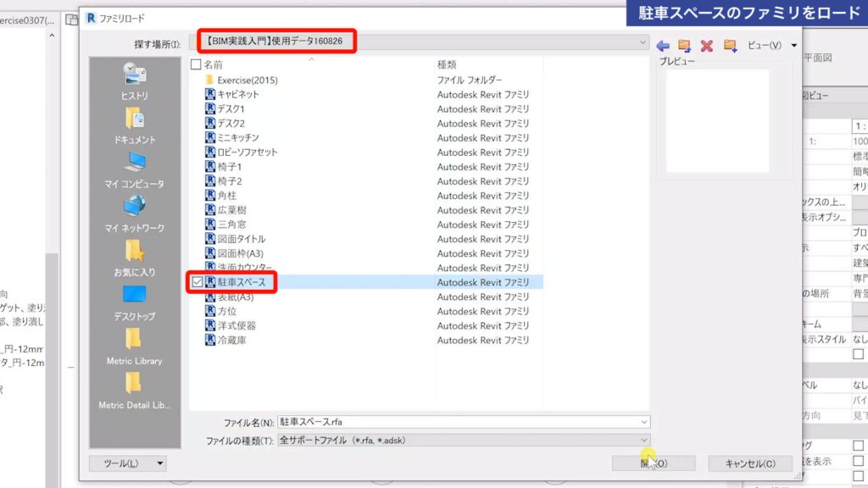Open the Metric Library sidebar folder
This screenshot has width=868, height=488.
click(x=134, y=347)
